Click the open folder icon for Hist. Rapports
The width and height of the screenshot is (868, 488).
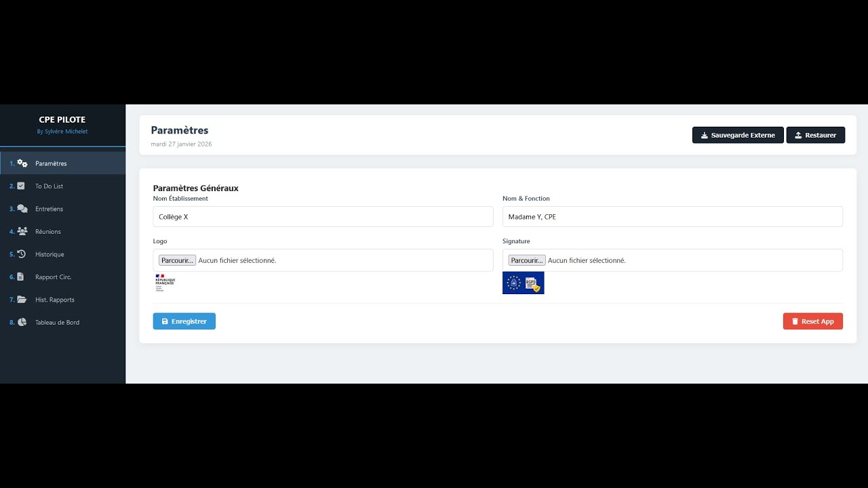point(22,300)
